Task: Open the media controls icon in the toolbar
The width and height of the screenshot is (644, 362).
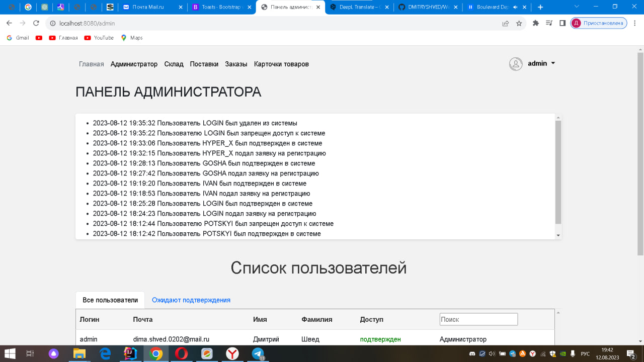Action: point(549,23)
